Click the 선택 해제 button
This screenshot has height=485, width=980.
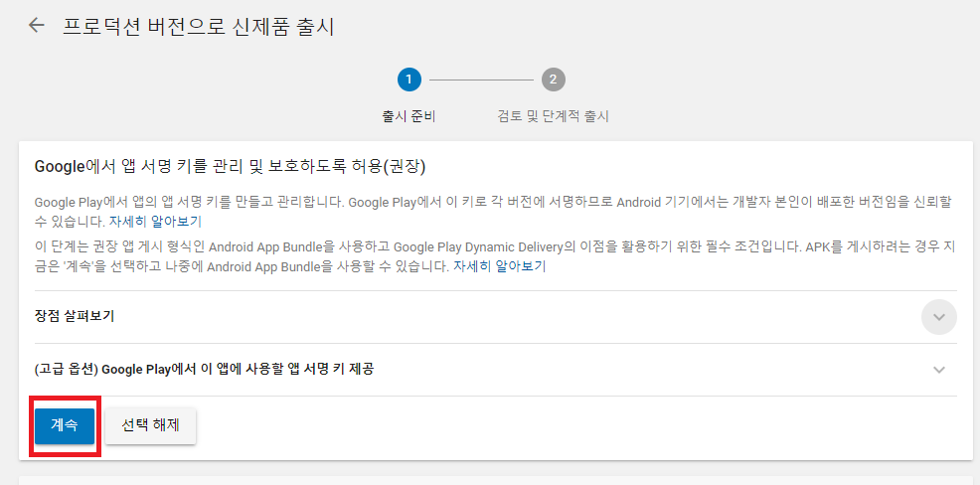[151, 426]
